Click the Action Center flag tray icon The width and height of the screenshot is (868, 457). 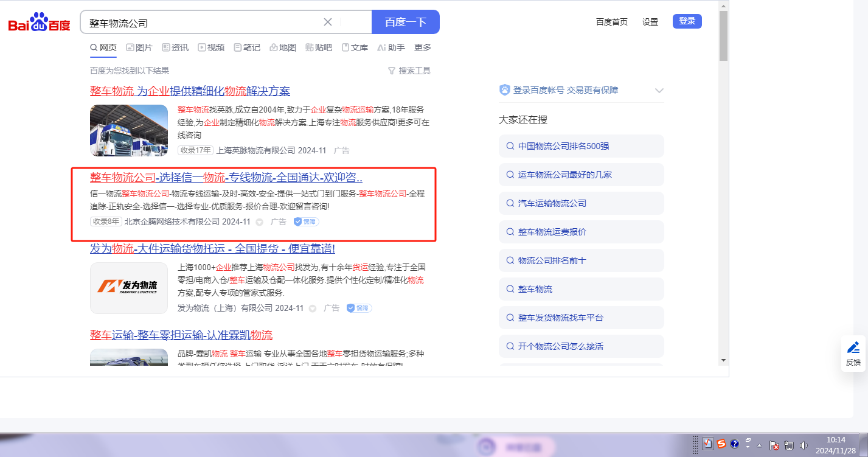(774, 445)
